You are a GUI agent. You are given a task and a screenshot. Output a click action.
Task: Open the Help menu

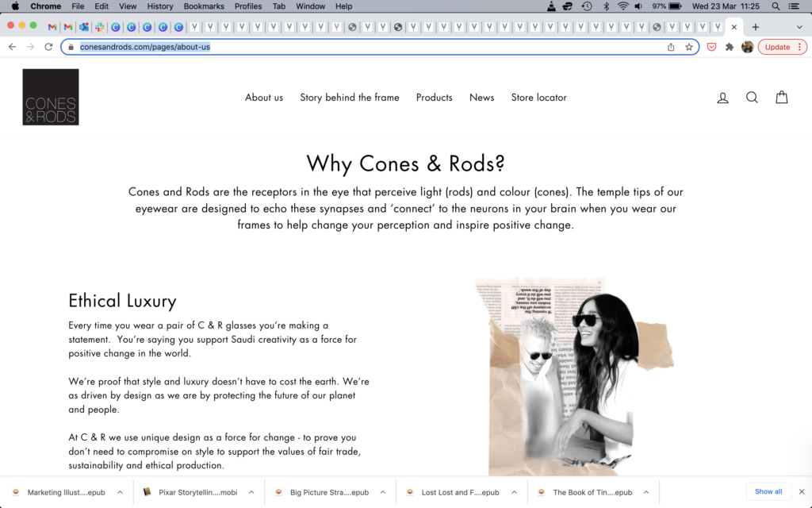(344, 6)
